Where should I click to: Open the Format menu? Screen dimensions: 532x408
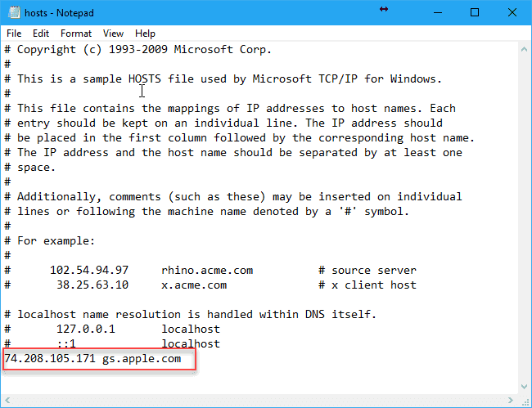click(76, 34)
